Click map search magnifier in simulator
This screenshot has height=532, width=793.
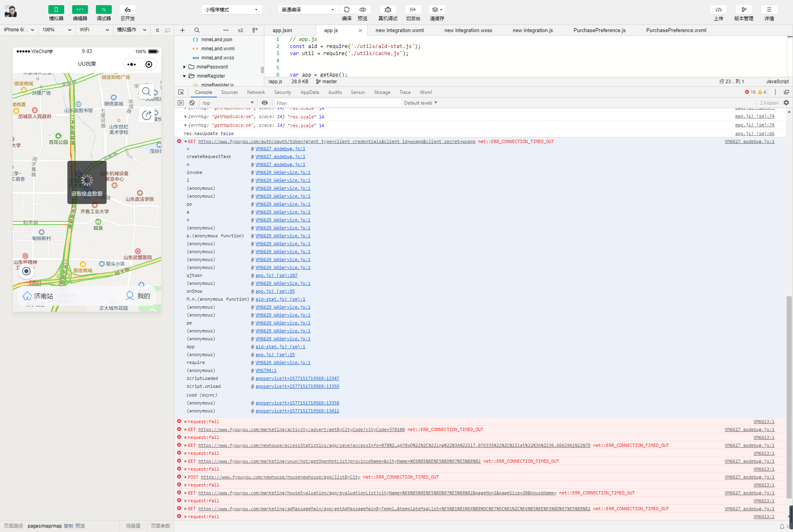[x=146, y=92]
